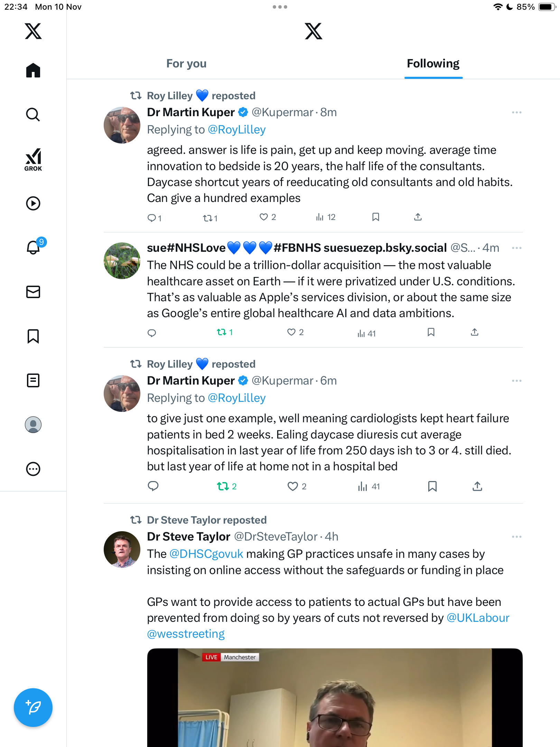Open the Video tab play icon

[x=33, y=203]
